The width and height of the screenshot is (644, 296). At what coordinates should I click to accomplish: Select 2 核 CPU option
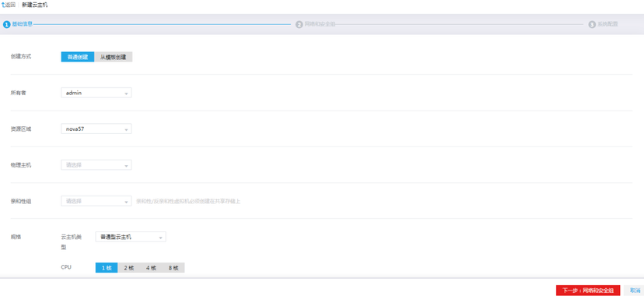[129, 268]
